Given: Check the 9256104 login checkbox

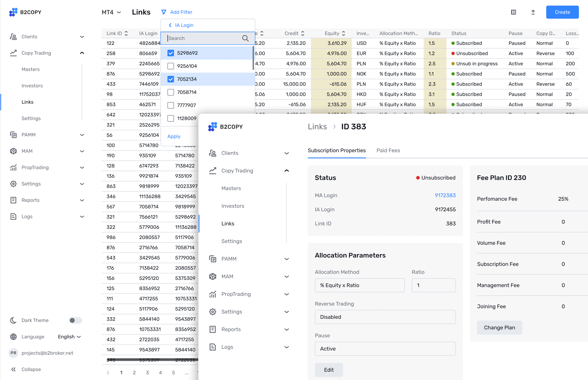Looking at the screenshot, I should (171, 66).
